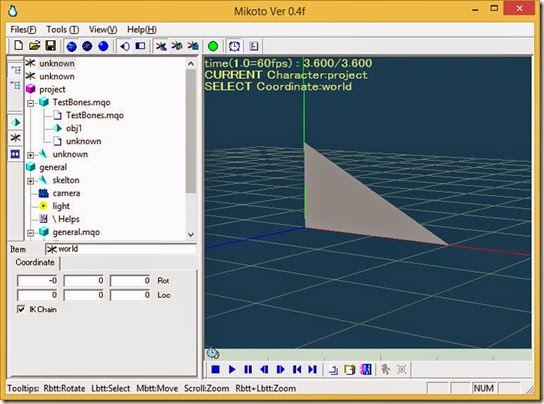544x404 pixels.
Task: Select obj1 in the tree
Action: click(x=74, y=128)
